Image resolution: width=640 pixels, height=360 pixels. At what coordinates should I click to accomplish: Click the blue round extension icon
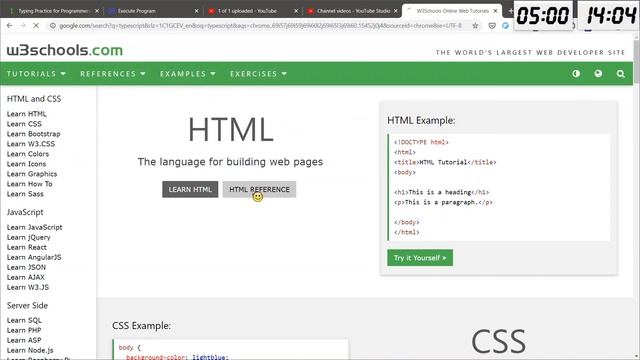coord(505,25)
